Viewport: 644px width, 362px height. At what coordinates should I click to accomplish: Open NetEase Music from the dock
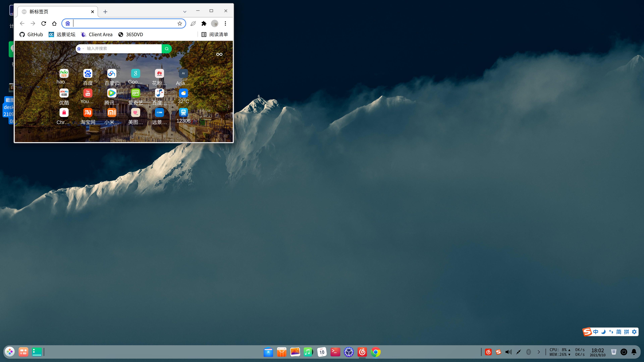tap(362, 352)
